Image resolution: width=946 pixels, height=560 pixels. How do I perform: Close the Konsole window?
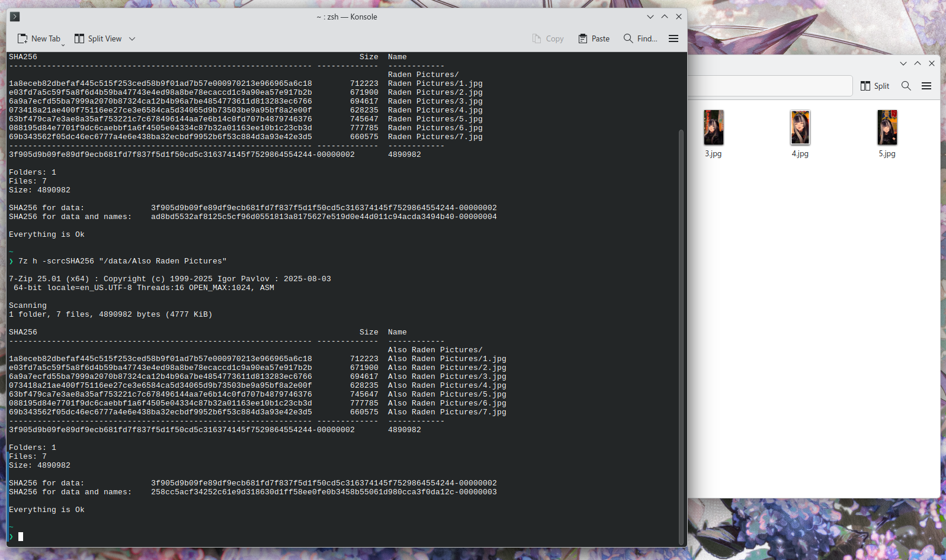point(679,17)
